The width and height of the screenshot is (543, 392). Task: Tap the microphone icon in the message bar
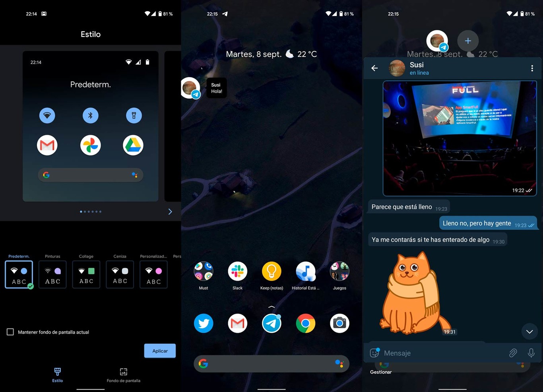531,353
